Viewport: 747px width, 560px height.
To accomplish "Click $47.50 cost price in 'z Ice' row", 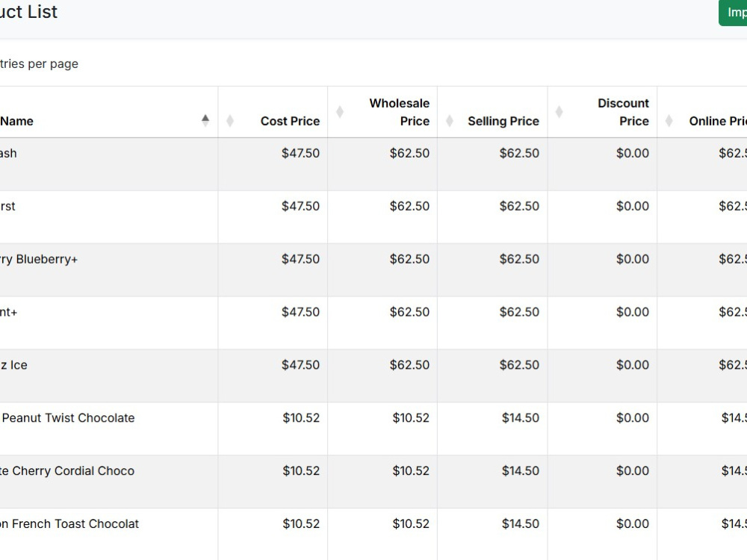I will pos(300,365).
